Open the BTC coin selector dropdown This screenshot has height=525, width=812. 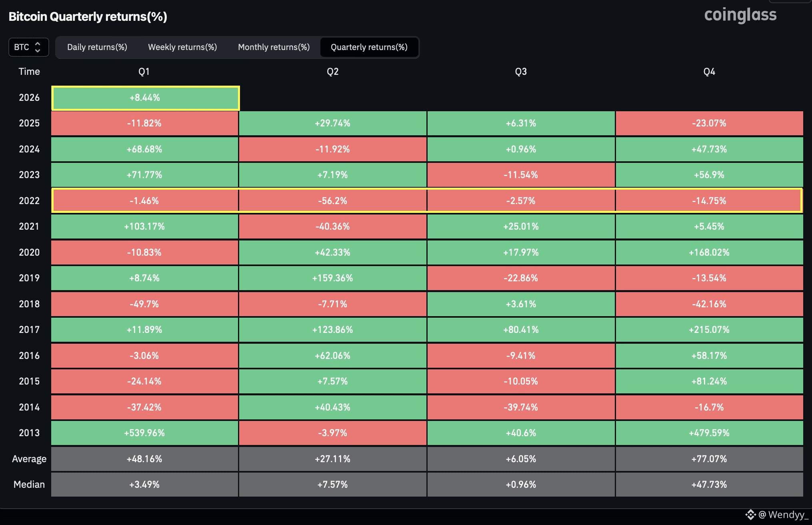tap(22, 47)
